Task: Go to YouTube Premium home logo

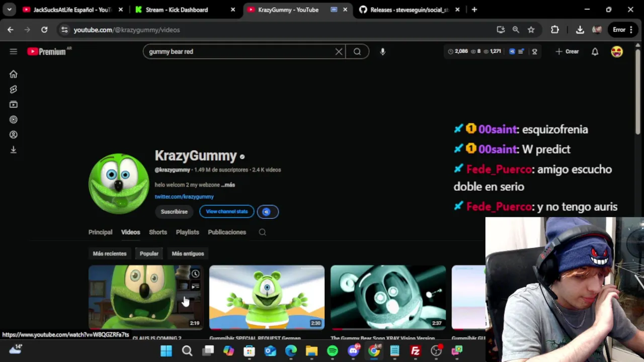Action: pyautogui.click(x=47, y=51)
